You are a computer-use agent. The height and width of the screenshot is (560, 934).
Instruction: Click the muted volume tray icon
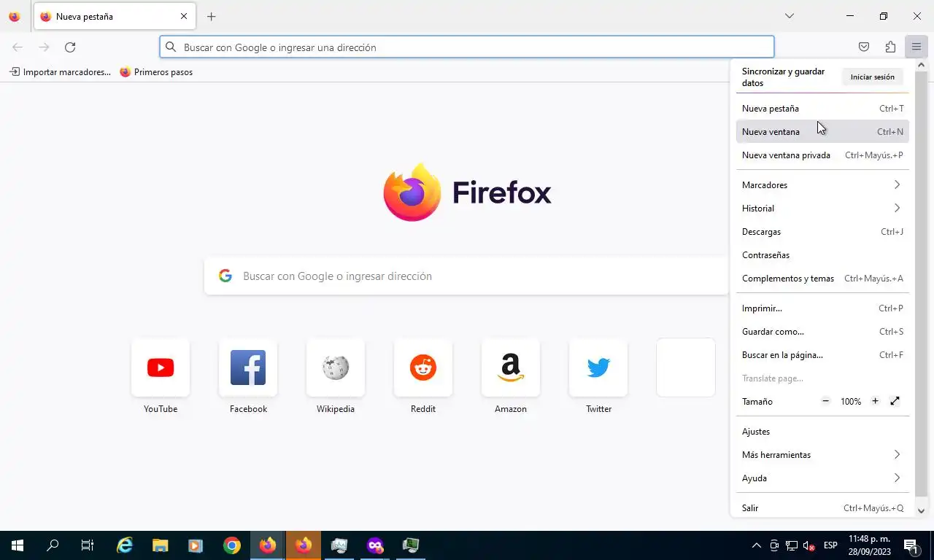(x=808, y=545)
